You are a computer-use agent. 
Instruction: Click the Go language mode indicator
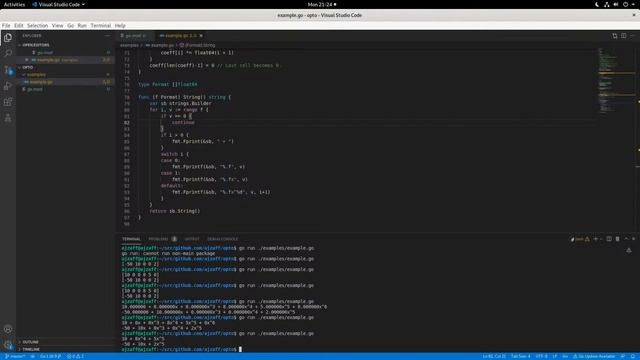pos(565,356)
